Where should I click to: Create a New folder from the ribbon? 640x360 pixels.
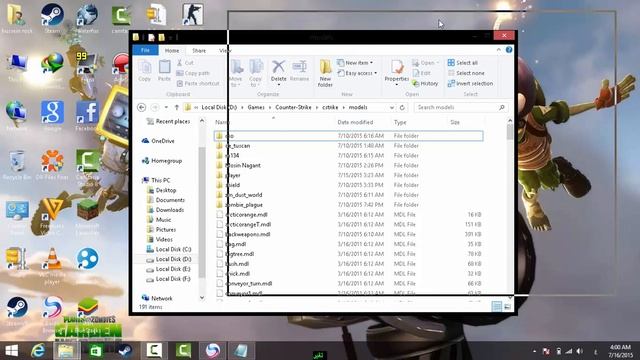(325, 73)
